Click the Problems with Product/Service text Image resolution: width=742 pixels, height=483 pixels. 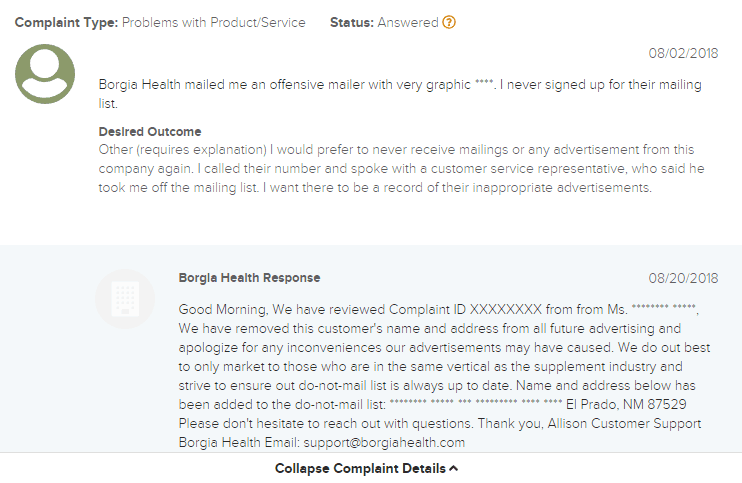click(x=214, y=22)
